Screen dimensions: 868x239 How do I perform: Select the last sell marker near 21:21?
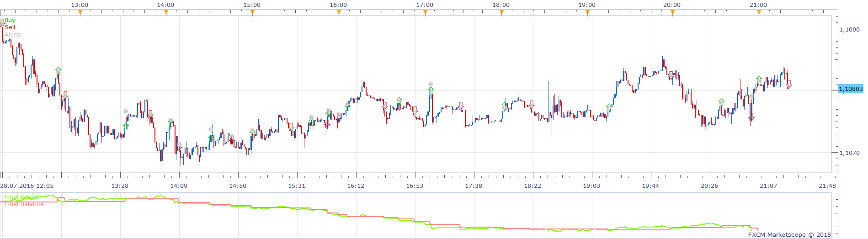click(789, 84)
